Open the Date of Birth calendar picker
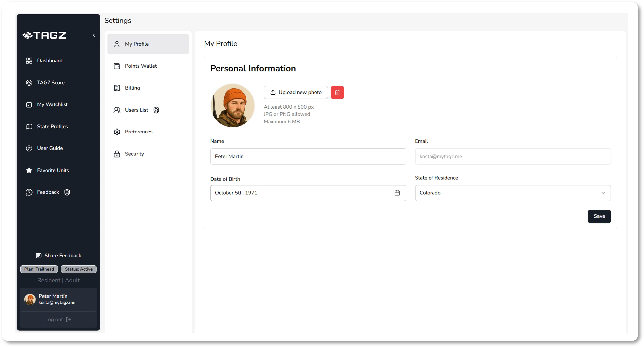Image resolution: width=644 pixels, height=347 pixels. [397, 193]
